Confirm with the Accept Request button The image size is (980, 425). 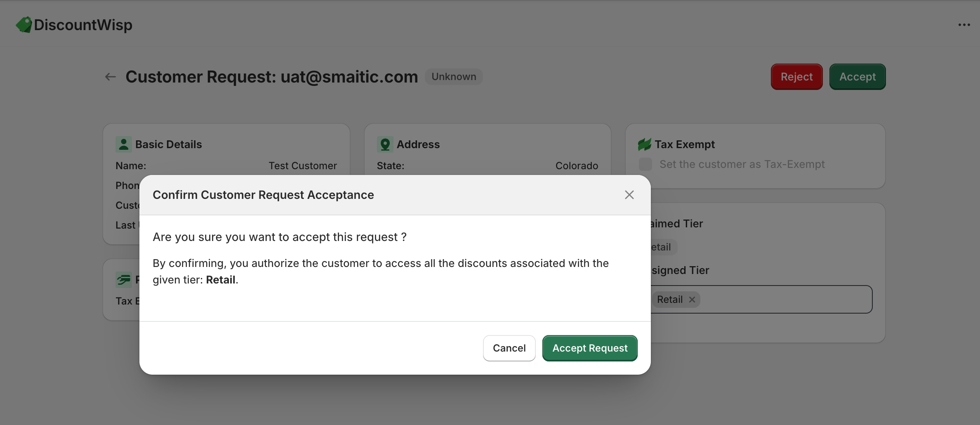[589, 348]
